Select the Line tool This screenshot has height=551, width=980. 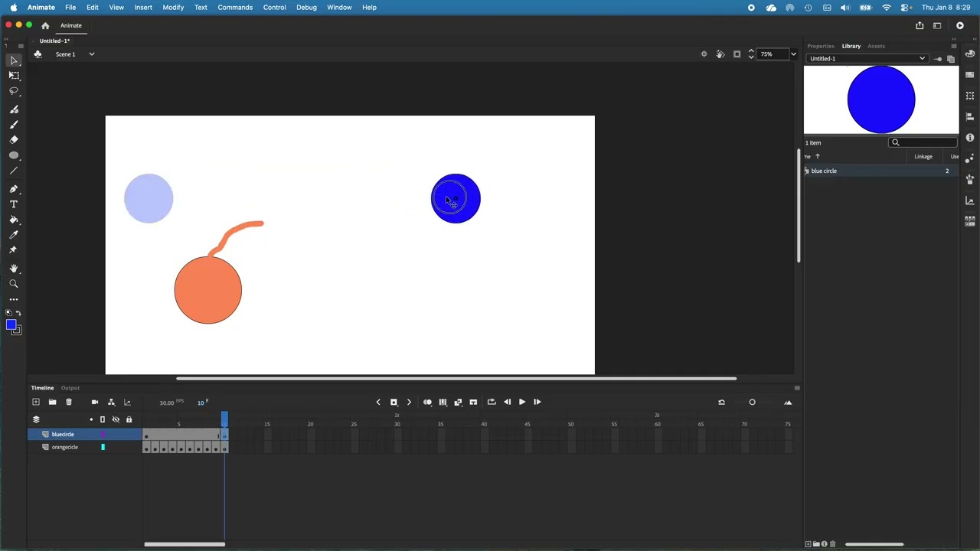click(14, 171)
